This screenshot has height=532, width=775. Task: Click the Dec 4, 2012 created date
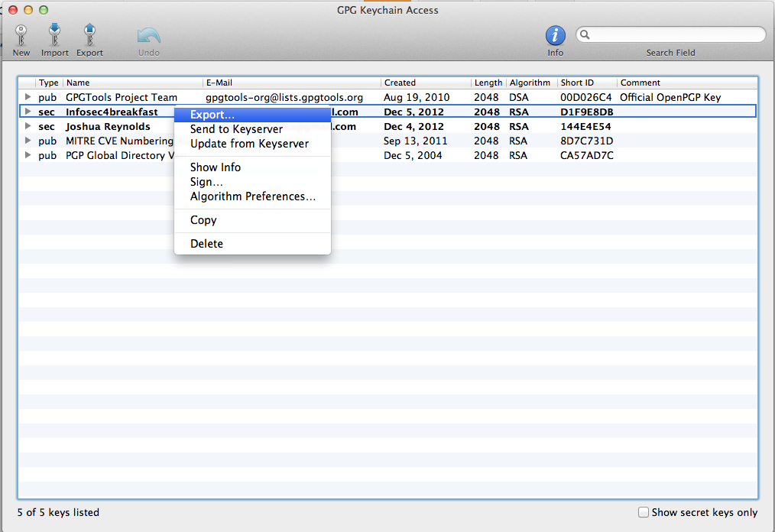click(413, 127)
